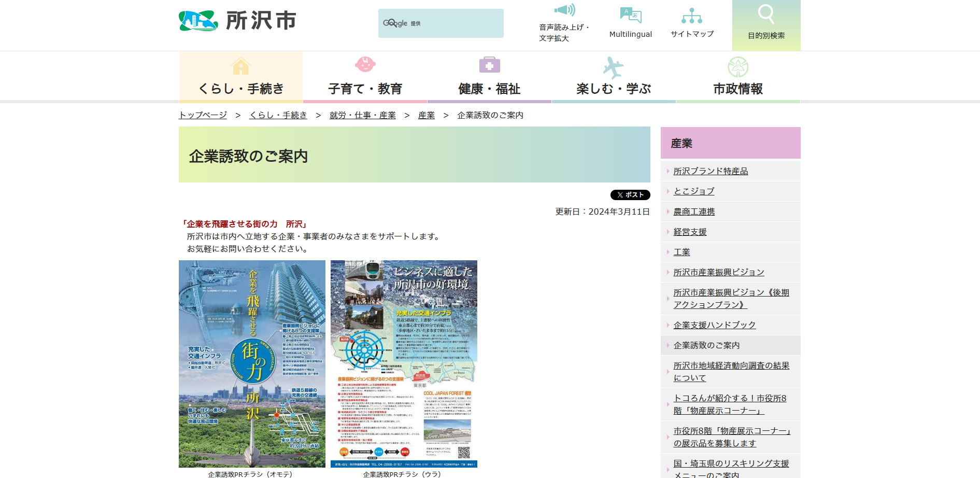Click the red 「企業を飛躍させる街の力 所沢」 text

tap(245, 224)
